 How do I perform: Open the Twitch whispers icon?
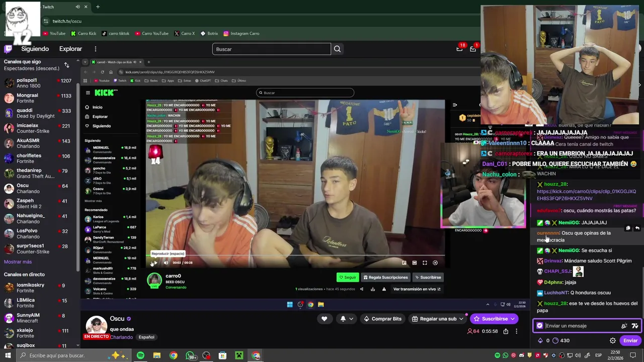pyautogui.click(x=473, y=49)
